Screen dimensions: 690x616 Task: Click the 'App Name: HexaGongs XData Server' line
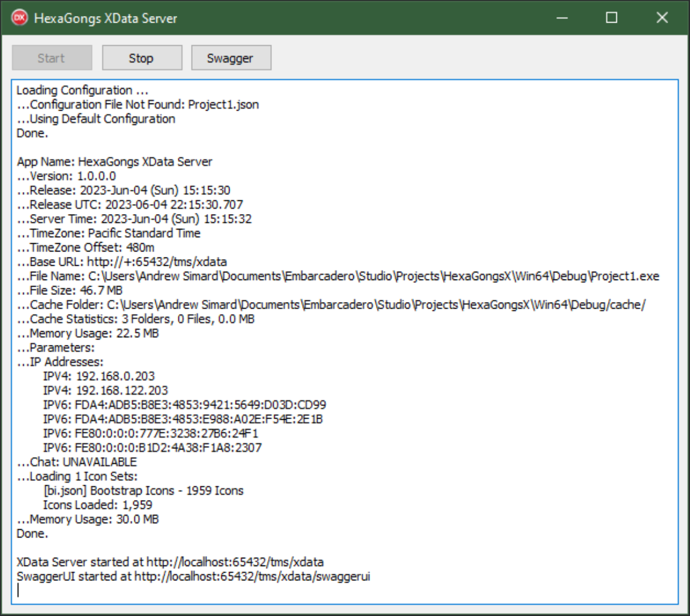coord(114,162)
